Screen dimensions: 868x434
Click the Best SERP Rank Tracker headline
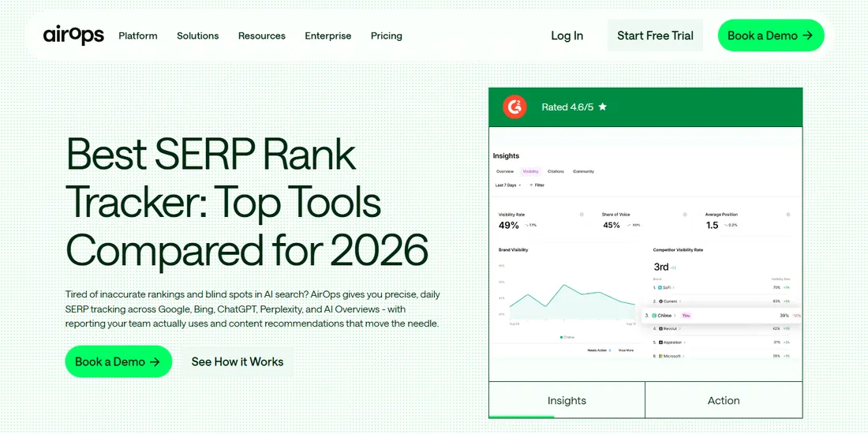click(x=247, y=201)
